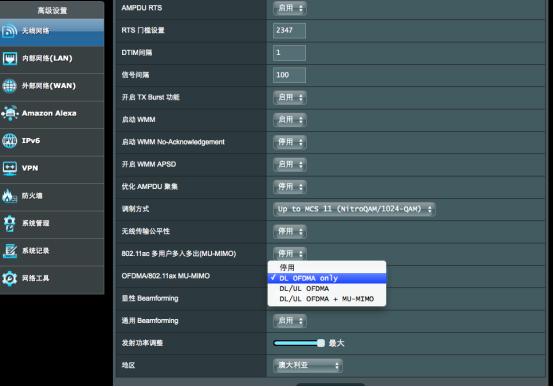Click the wireless network Wi-Fi icon in sidebar
This screenshot has height=387, width=554.
point(10,31)
